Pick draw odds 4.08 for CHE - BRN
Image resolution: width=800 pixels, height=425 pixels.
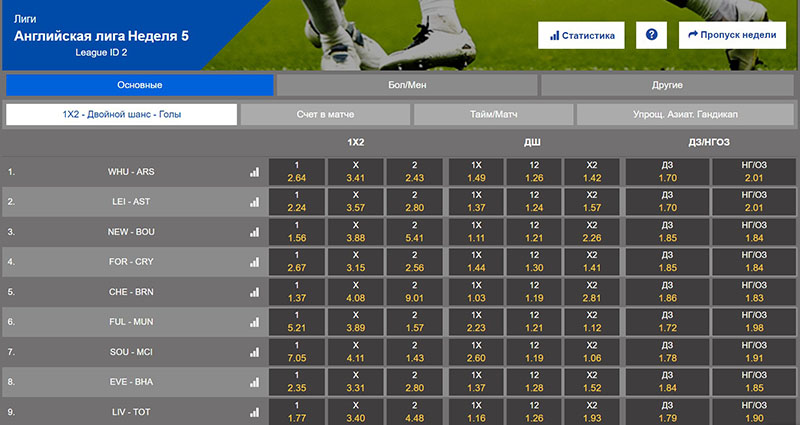point(355,292)
